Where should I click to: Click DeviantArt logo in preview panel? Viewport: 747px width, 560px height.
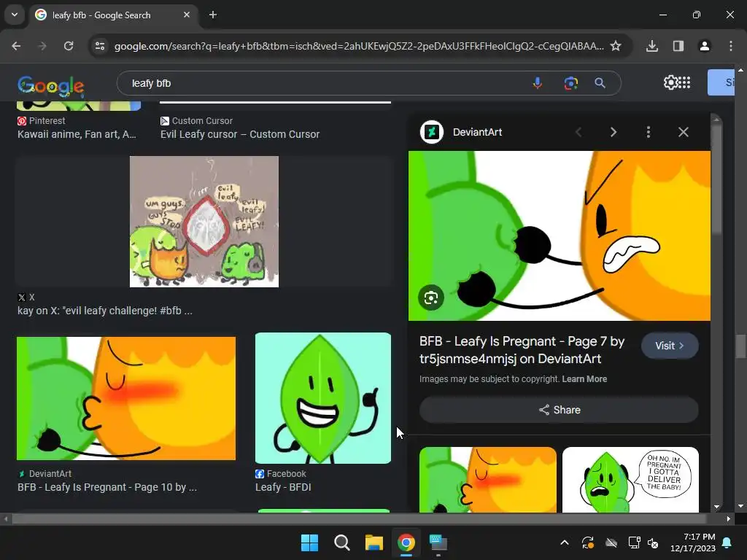(432, 132)
